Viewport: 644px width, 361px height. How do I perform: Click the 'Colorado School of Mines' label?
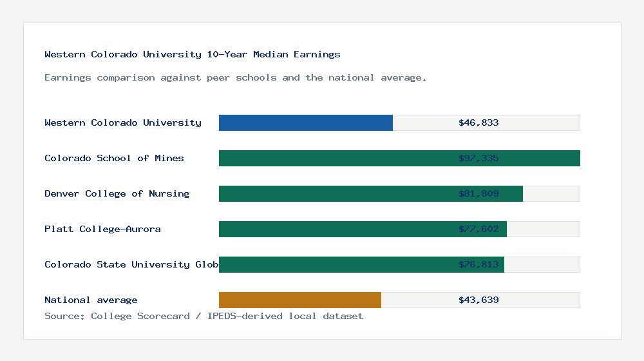click(x=114, y=159)
